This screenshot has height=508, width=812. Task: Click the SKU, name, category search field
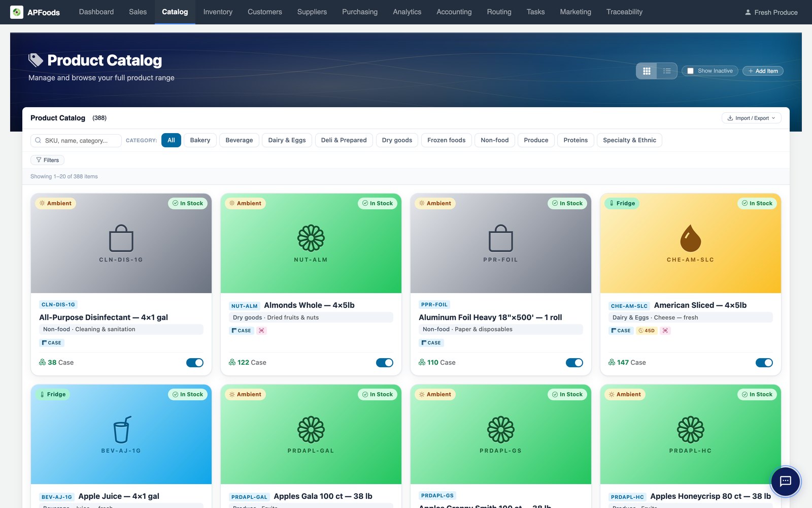(x=76, y=141)
